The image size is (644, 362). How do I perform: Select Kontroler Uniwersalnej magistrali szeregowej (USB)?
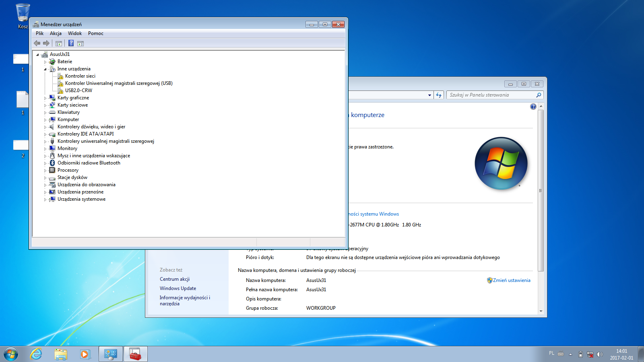pyautogui.click(x=119, y=83)
